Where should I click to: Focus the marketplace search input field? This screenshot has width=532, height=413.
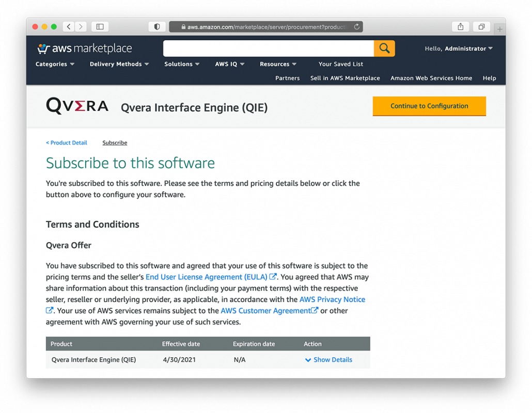(x=269, y=48)
